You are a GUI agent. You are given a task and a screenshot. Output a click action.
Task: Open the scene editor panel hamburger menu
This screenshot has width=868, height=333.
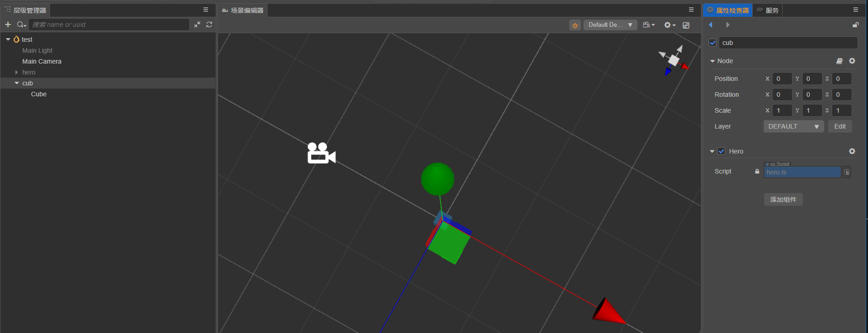coord(691,10)
